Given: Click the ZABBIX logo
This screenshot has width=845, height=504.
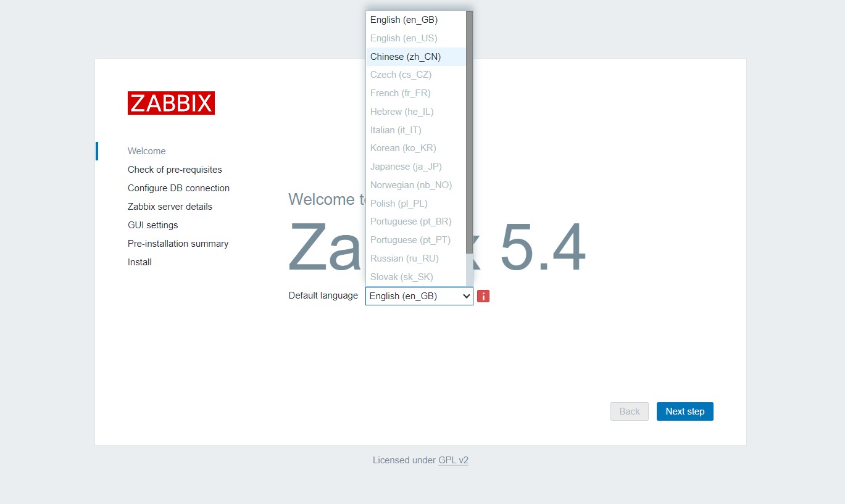Looking at the screenshot, I should pyautogui.click(x=171, y=103).
